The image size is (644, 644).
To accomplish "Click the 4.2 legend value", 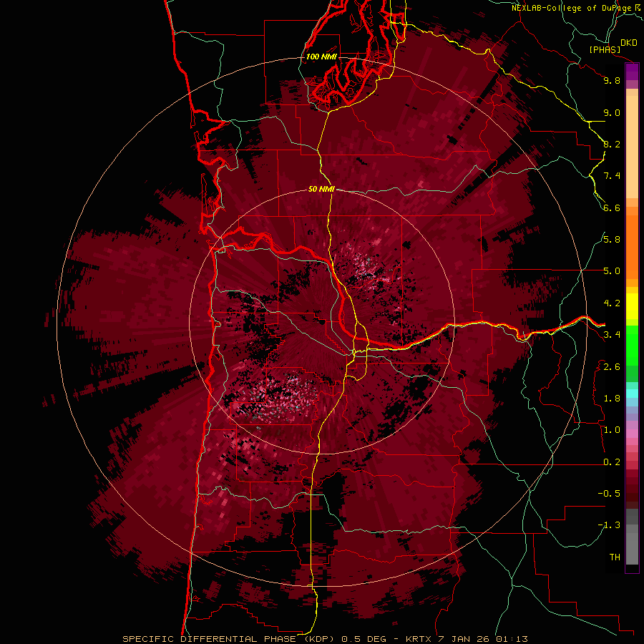I will [612, 303].
